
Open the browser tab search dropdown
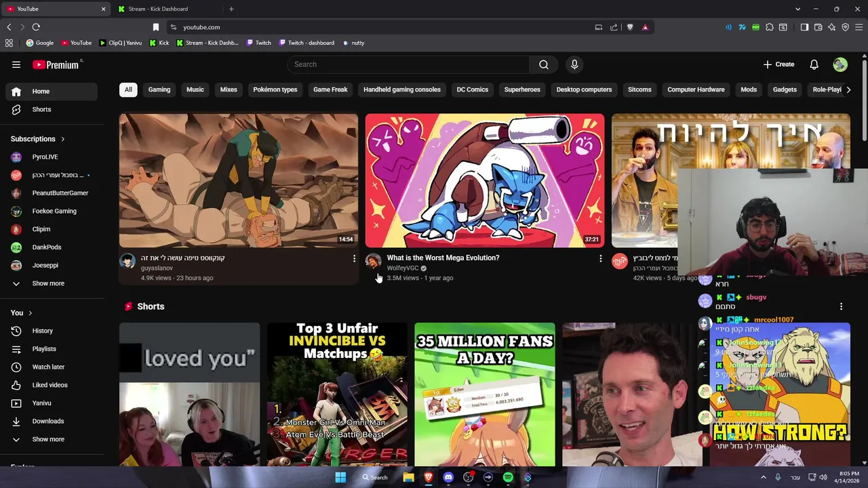coord(797,9)
